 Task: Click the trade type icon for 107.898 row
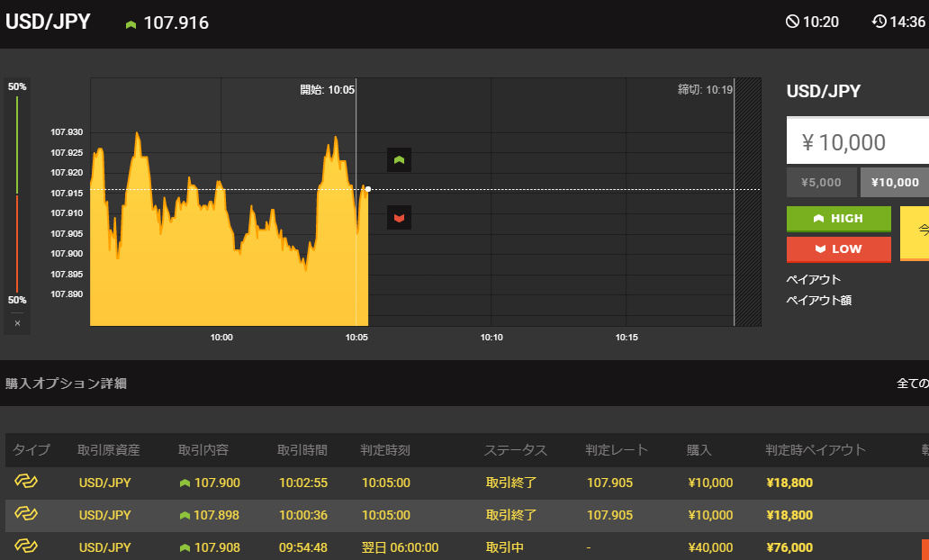coord(26,514)
